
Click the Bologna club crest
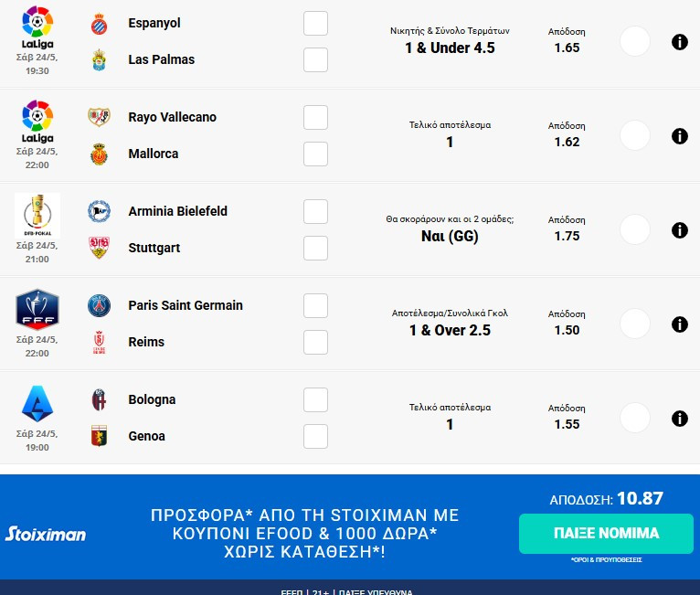click(98, 399)
